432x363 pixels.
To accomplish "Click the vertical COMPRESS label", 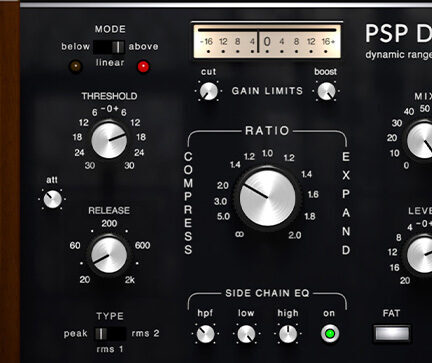I will [x=188, y=203].
